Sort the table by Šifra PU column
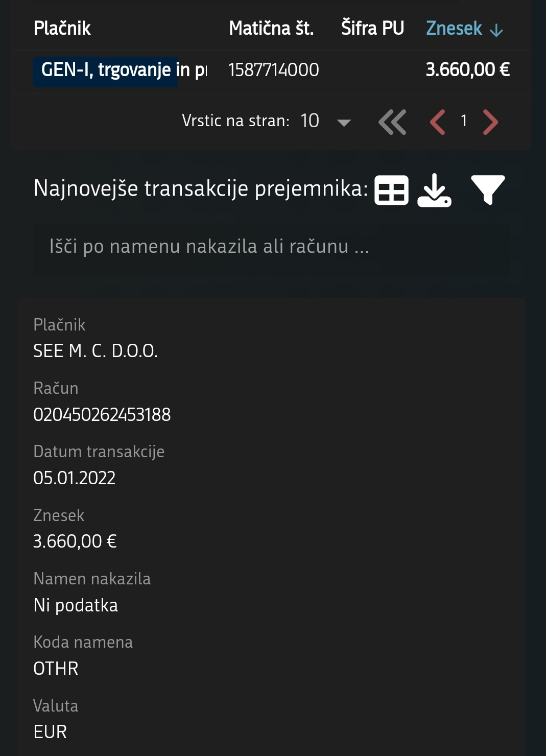The height and width of the screenshot is (756, 546). coord(372,28)
